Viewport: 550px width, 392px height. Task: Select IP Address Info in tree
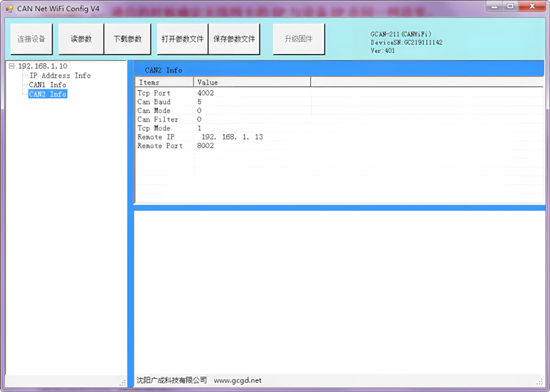pyautogui.click(x=60, y=75)
